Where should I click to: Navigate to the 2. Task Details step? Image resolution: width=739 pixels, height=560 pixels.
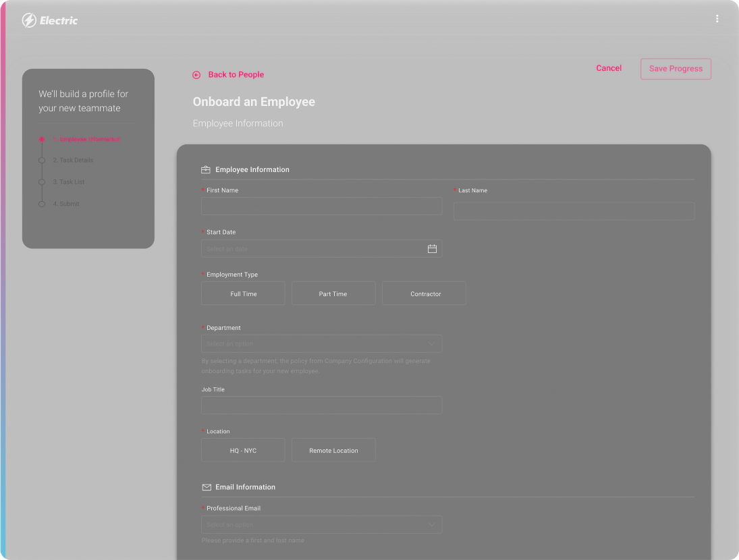(x=74, y=160)
